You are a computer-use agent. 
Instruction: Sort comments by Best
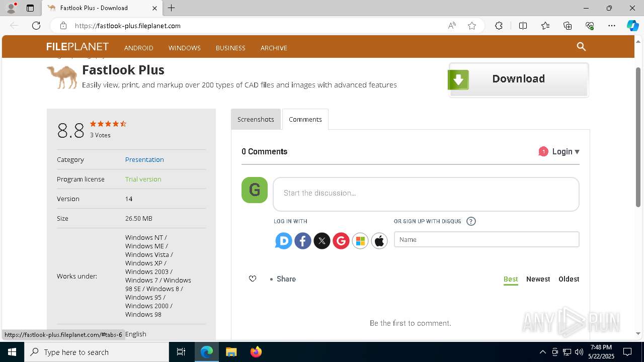coord(511,279)
